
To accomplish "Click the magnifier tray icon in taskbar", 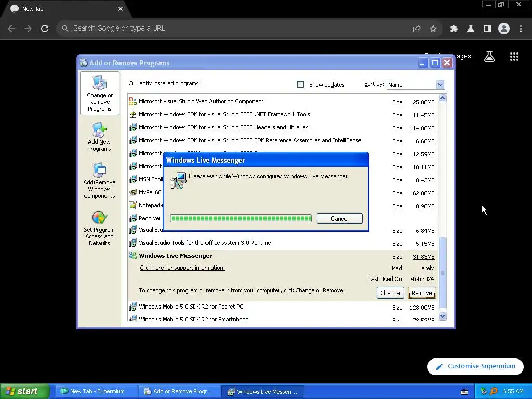I will [494, 391].
